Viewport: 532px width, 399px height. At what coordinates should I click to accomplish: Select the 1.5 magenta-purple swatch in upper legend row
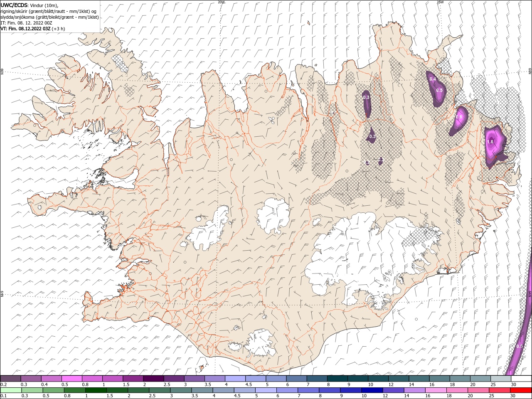133,379
